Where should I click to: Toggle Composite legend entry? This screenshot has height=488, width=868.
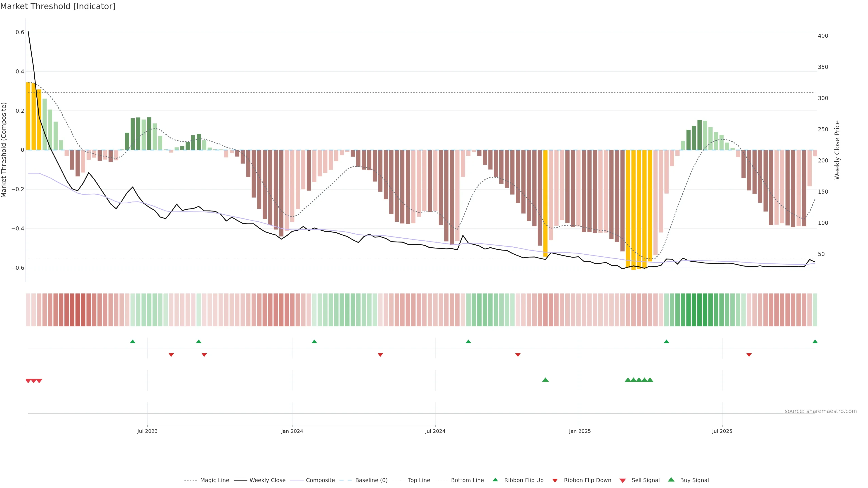coord(320,480)
